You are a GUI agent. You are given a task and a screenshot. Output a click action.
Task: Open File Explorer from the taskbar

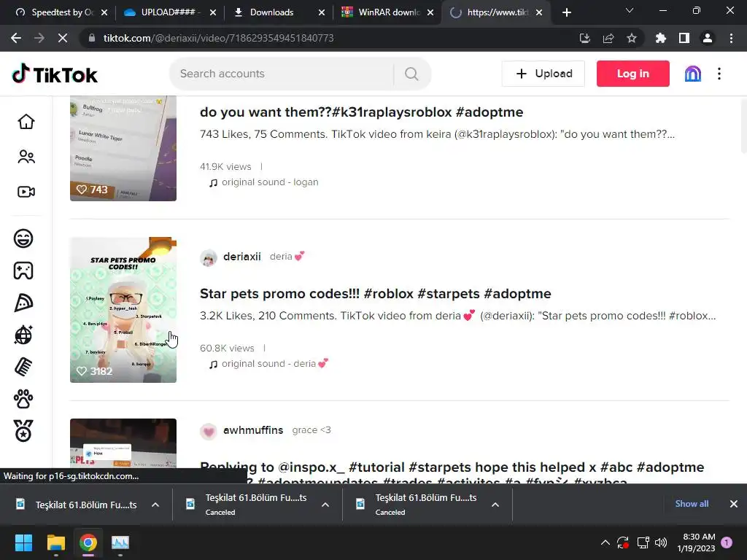[55, 542]
